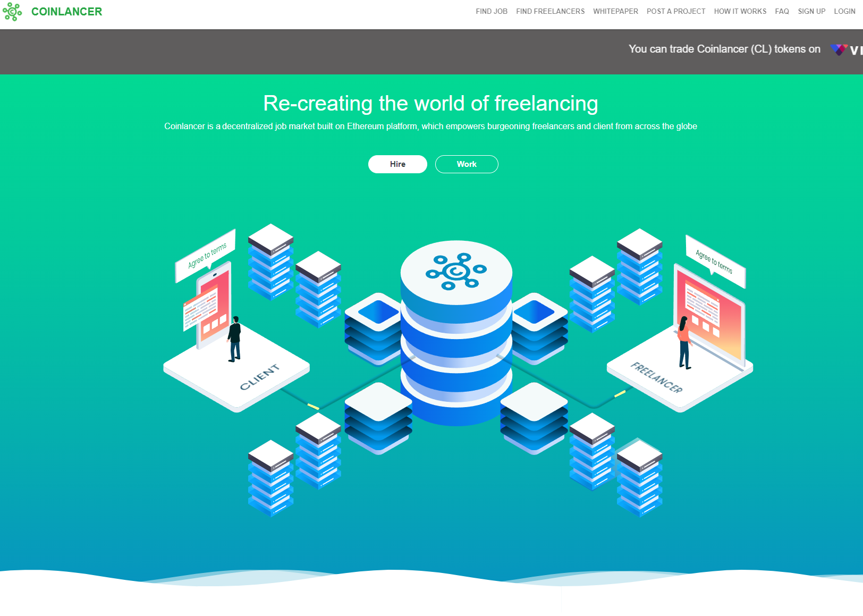The height and width of the screenshot is (616, 863).
Task: Click SIGN UP in header
Action: point(811,11)
